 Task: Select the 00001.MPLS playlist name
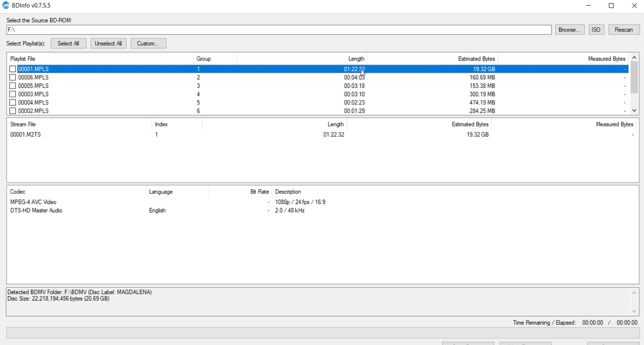[x=33, y=69]
